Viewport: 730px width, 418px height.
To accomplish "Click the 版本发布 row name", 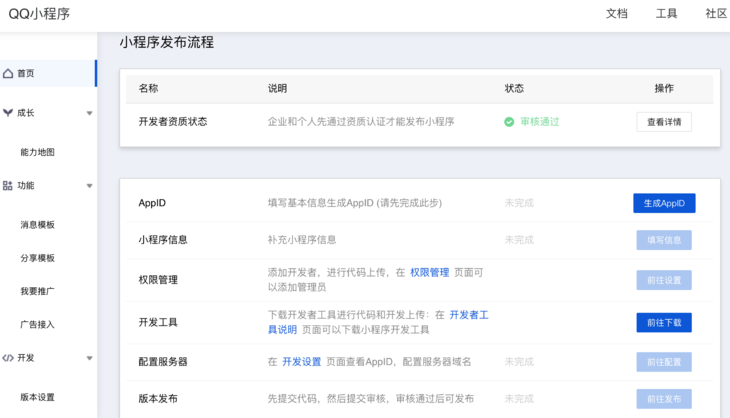I will click(x=158, y=398).
